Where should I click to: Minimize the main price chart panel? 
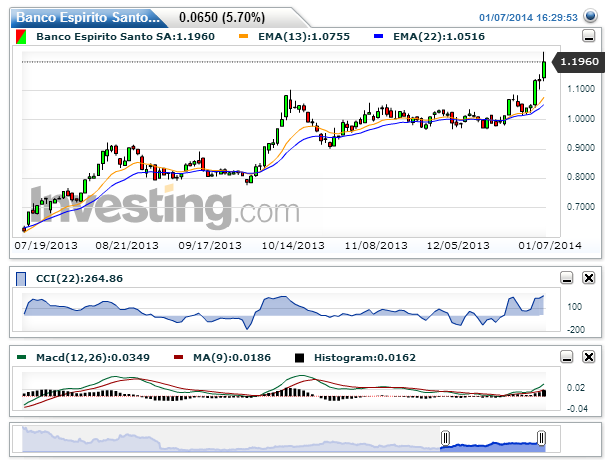[589, 36]
